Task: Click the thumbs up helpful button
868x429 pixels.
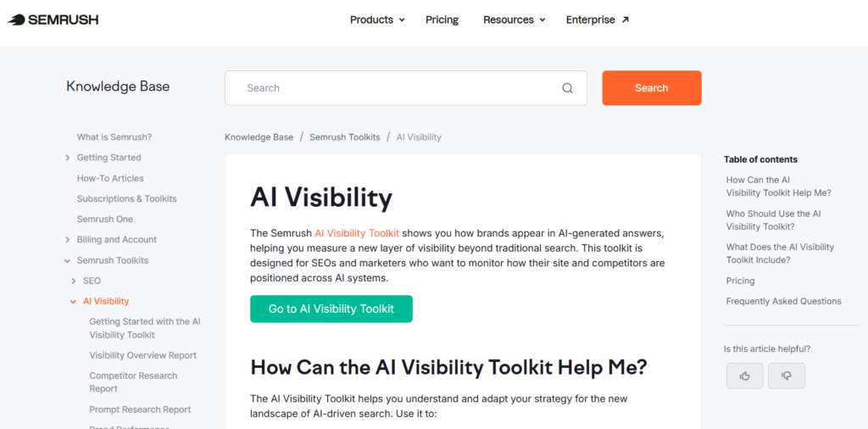Action: click(x=744, y=376)
